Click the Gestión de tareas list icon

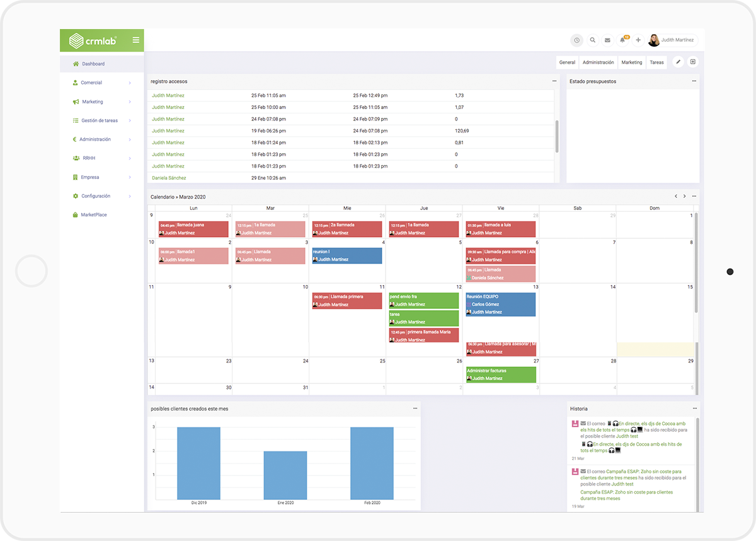pos(76,120)
